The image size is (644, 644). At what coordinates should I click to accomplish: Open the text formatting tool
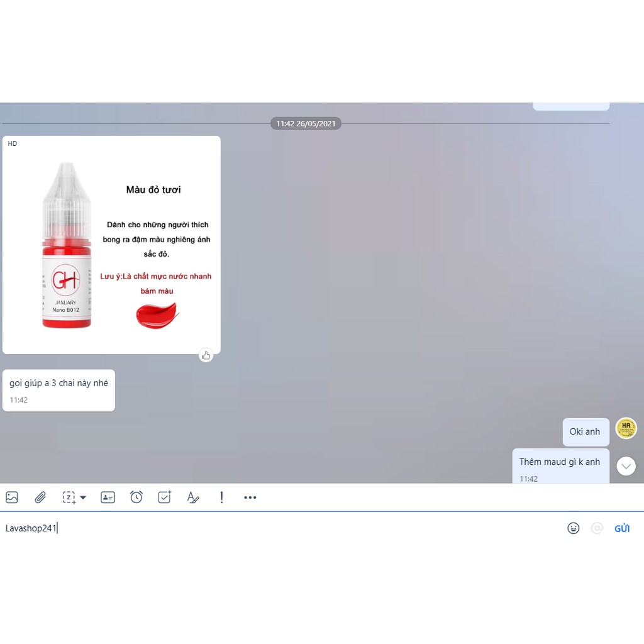coord(193,497)
